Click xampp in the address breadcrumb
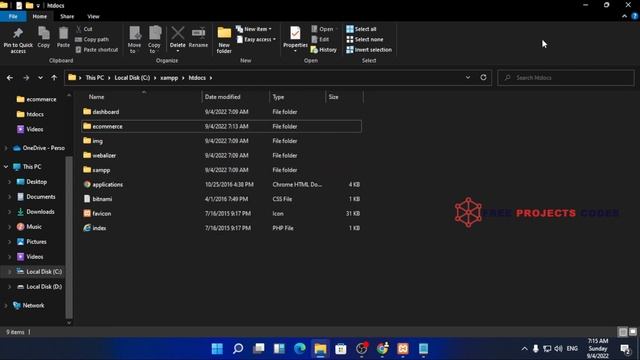 point(169,78)
